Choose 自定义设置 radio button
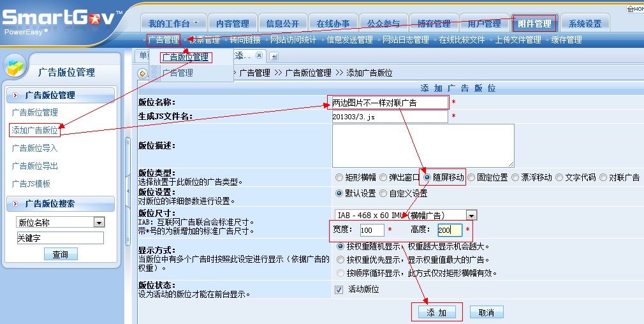Viewport: 644px width, 324px height. (x=383, y=193)
